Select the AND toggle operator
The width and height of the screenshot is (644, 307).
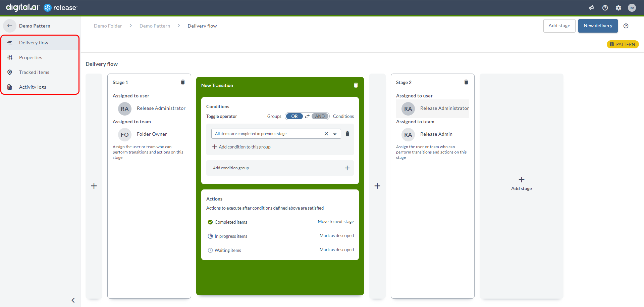(x=320, y=116)
